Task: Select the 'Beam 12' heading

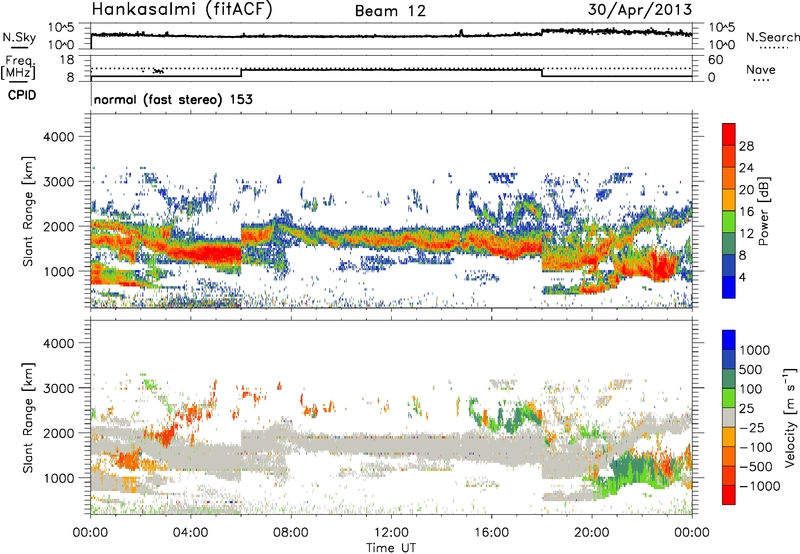Action: tap(390, 11)
